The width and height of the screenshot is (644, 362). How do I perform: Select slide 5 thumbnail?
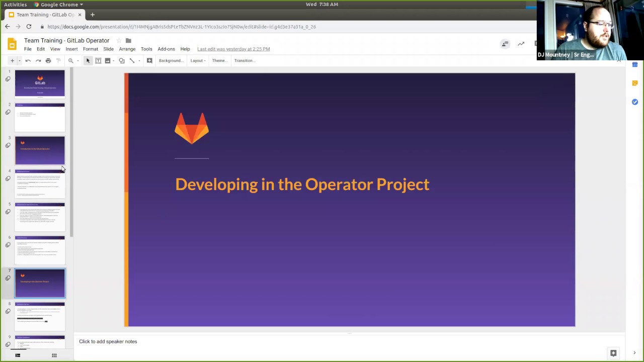(x=40, y=217)
